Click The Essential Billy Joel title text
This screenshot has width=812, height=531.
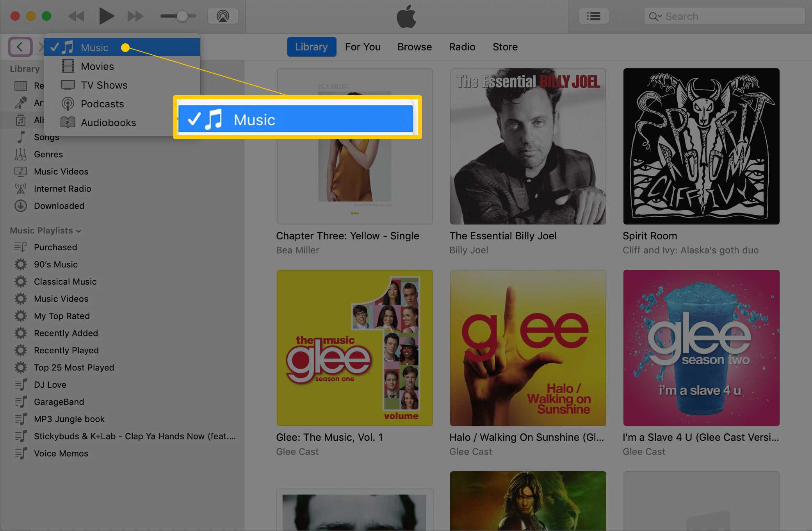(x=503, y=236)
